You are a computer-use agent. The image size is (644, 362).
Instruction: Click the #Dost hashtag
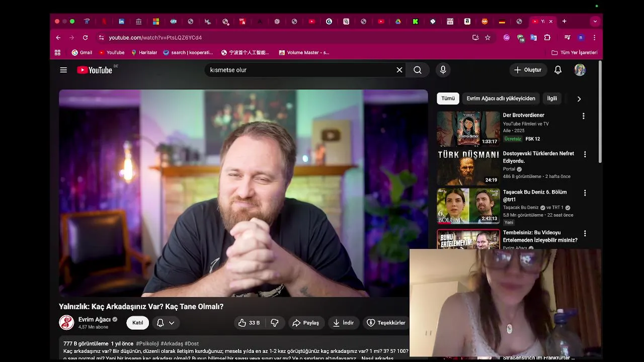click(192, 343)
